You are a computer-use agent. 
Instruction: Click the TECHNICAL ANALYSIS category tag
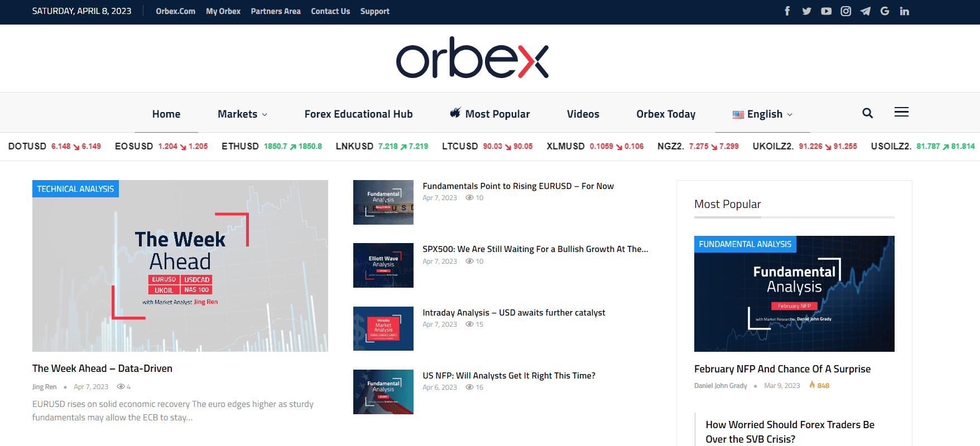pos(75,189)
